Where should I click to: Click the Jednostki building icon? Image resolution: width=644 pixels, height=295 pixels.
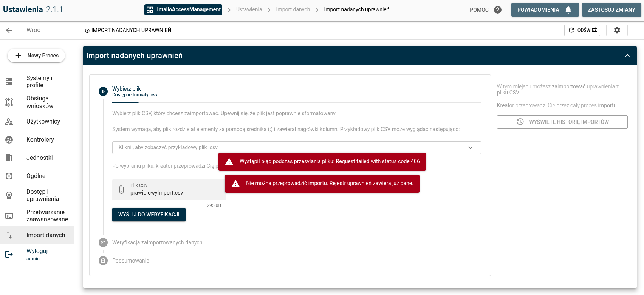coord(9,158)
